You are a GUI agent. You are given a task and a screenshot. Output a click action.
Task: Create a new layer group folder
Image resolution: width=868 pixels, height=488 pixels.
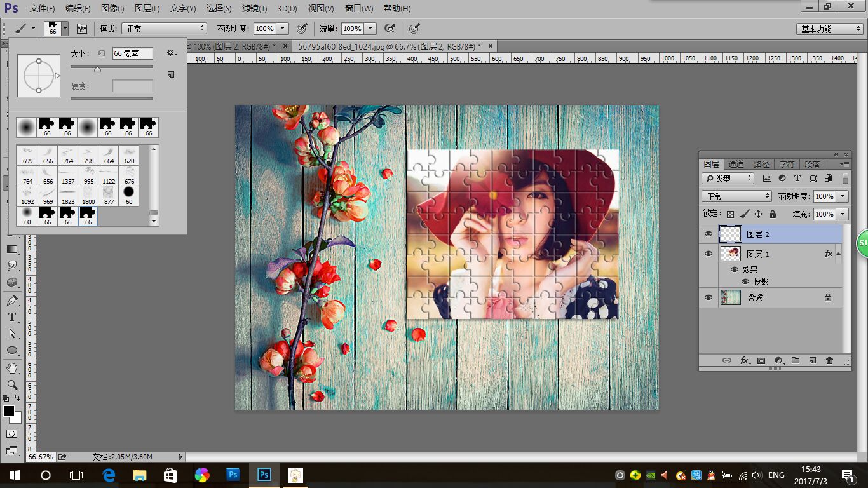(x=796, y=360)
